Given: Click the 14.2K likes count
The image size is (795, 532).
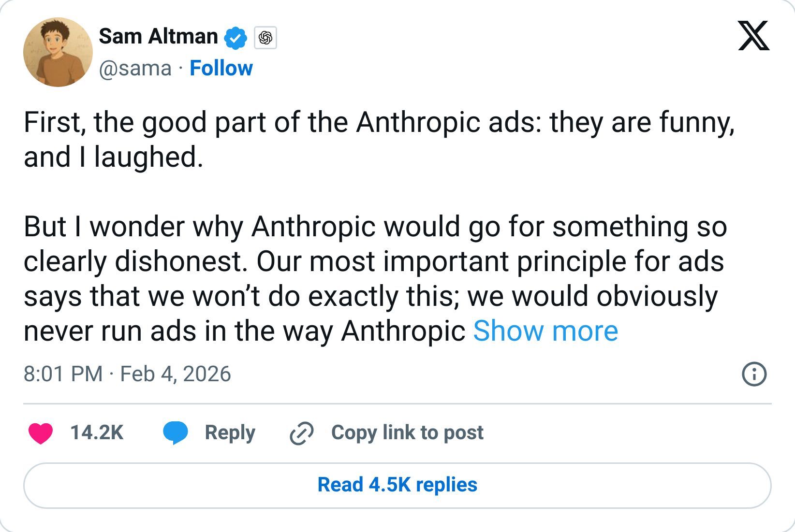Looking at the screenshot, I should click(x=97, y=433).
